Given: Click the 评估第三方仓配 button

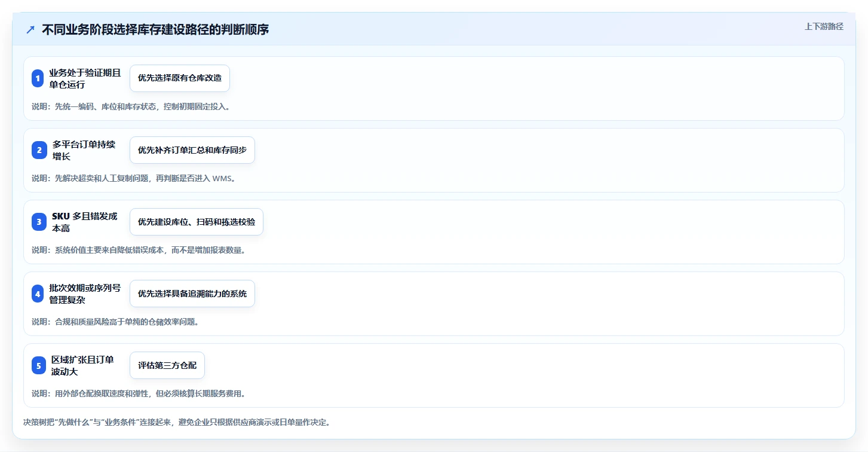Looking at the screenshot, I should coord(167,365).
